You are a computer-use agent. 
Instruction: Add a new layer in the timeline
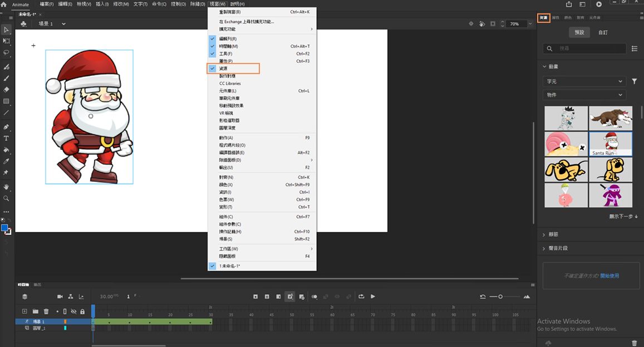coord(24,311)
